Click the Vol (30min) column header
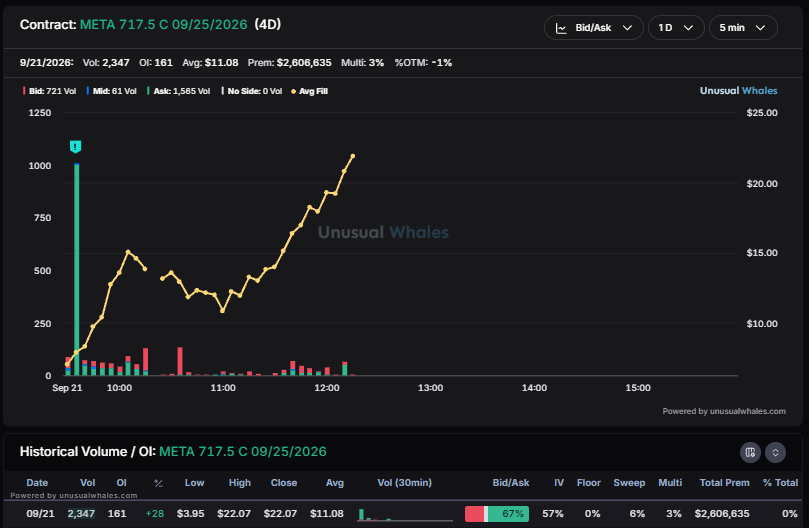809x528 pixels. (x=404, y=483)
